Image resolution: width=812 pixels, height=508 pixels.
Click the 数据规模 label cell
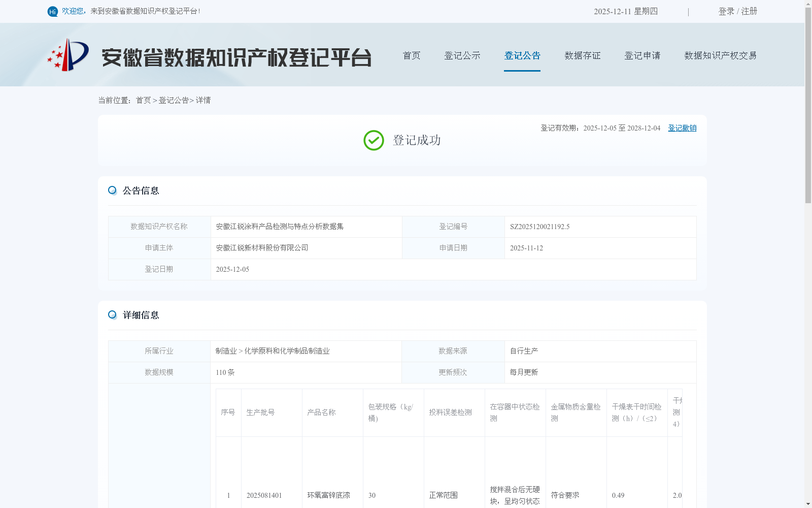tap(159, 372)
